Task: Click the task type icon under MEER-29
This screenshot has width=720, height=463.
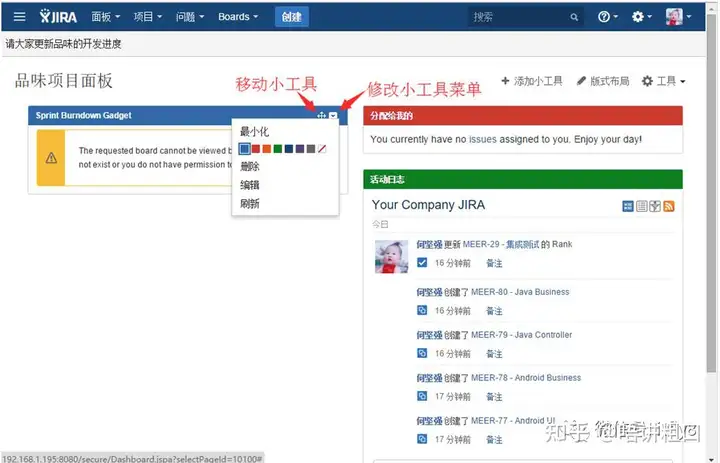Action: pyautogui.click(x=422, y=262)
